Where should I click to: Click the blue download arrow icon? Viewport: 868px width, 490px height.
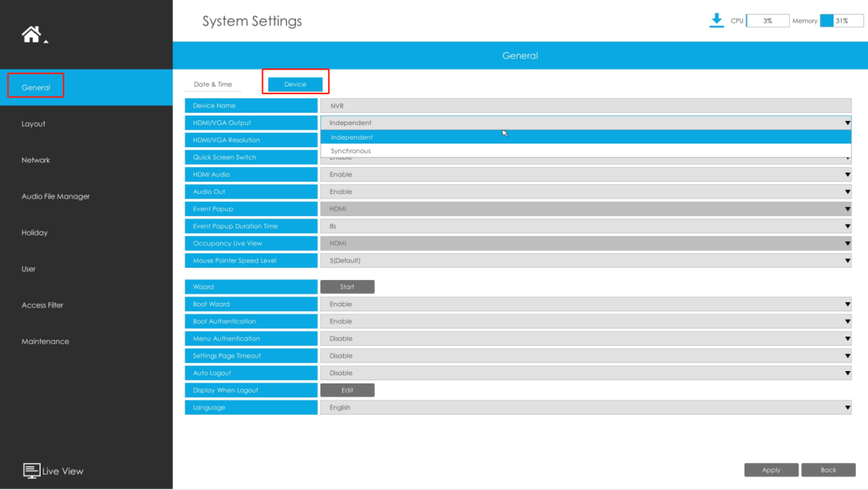point(716,21)
